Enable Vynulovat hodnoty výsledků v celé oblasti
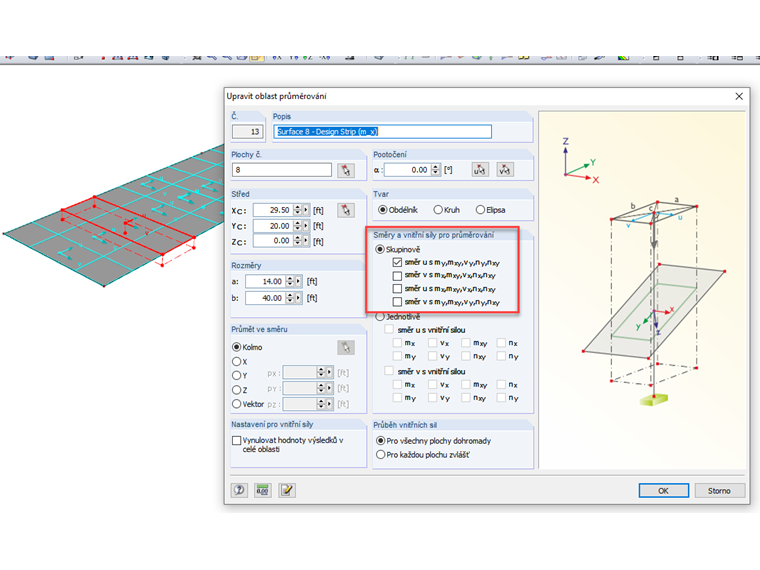 click(x=237, y=440)
